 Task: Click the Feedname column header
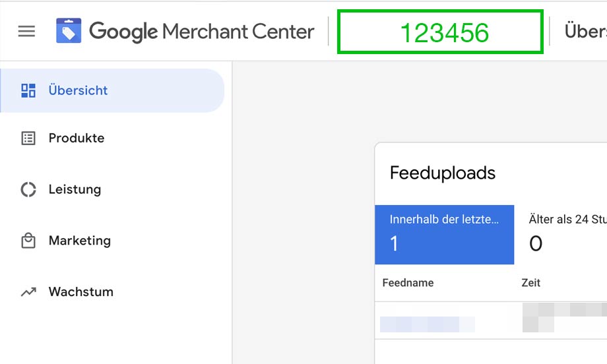(x=408, y=283)
